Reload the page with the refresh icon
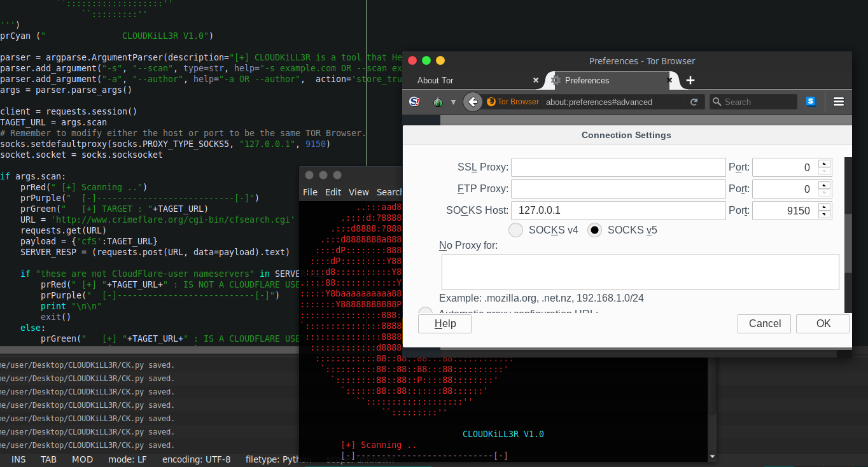 tap(694, 102)
